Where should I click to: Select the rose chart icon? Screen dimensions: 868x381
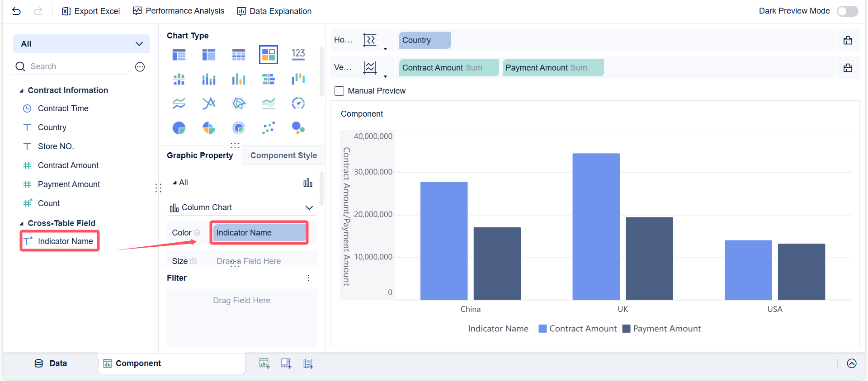209,128
